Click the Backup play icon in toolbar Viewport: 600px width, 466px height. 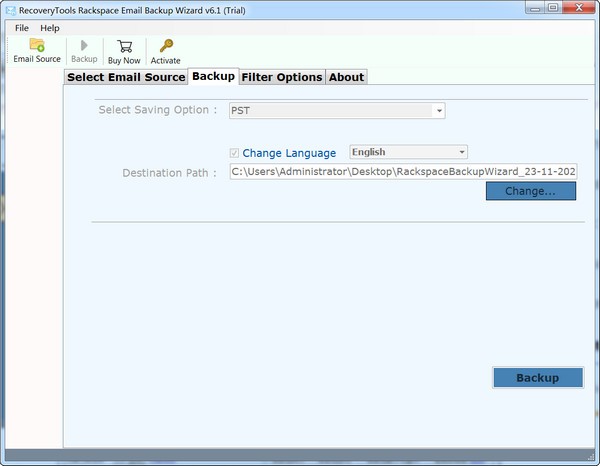tap(84, 46)
